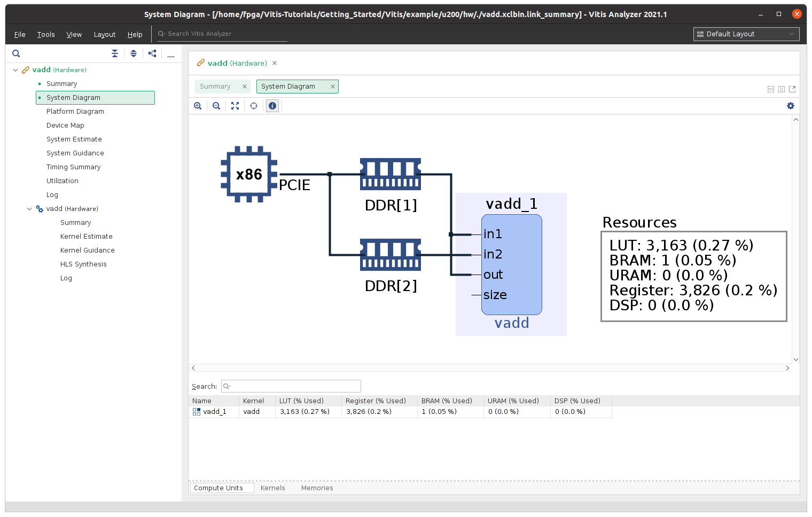Viewport: 812px width, 517px height.
Task: Sort table by Kernel column header
Action: [x=257, y=401]
